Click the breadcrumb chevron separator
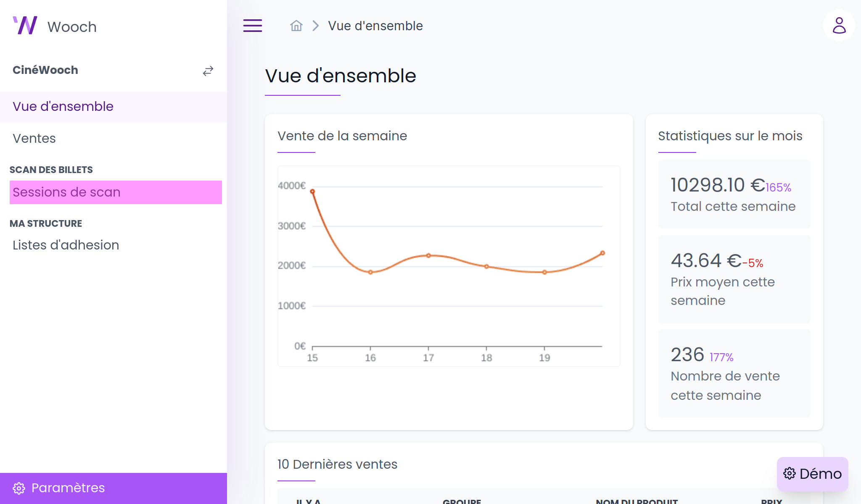This screenshot has height=504, width=861. pyautogui.click(x=316, y=26)
